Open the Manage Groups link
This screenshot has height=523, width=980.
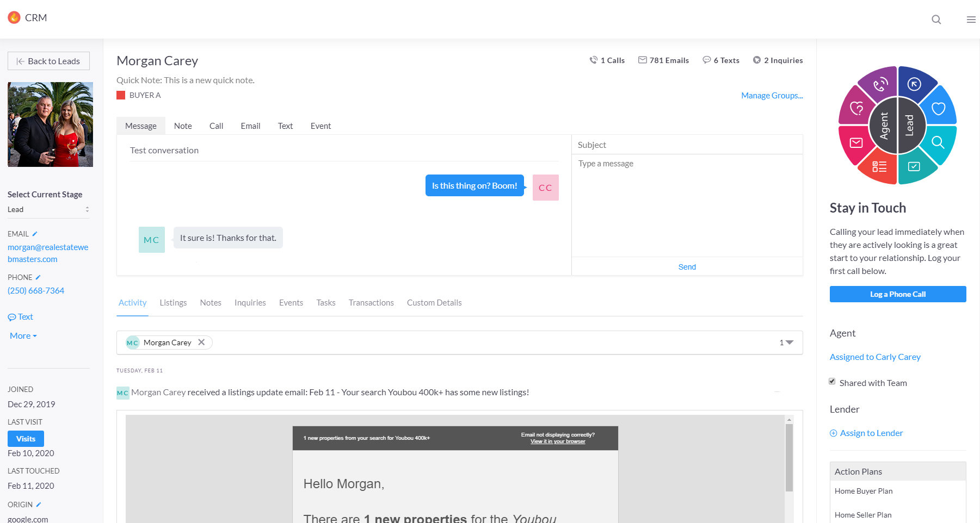(772, 96)
